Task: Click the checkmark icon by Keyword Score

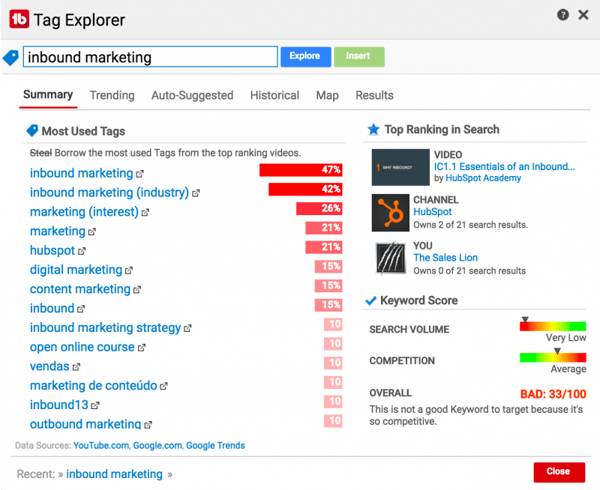Action: 371,301
